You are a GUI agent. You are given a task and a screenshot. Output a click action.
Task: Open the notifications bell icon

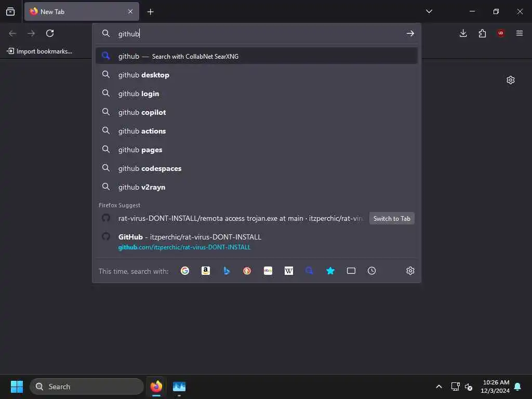[x=517, y=387]
